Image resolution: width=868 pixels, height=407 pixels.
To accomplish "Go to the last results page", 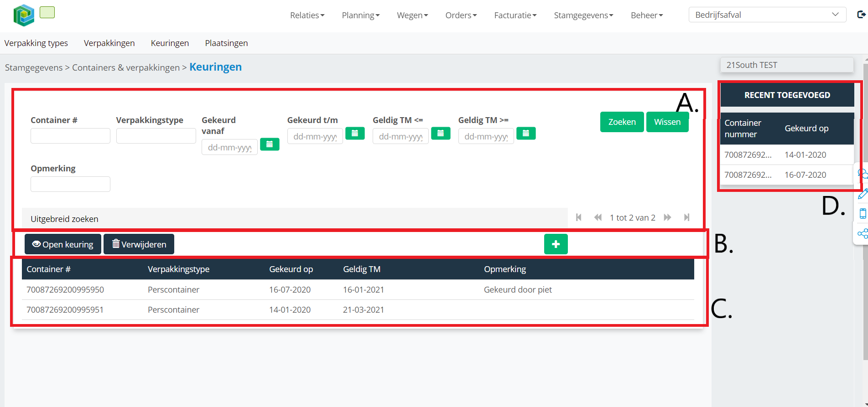I will tap(686, 217).
